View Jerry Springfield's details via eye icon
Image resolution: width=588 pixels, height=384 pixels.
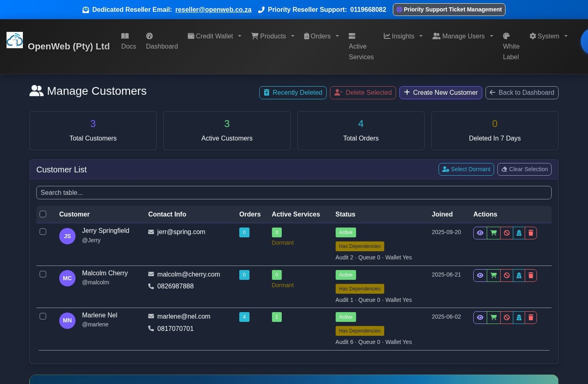(x=480, y=233)
